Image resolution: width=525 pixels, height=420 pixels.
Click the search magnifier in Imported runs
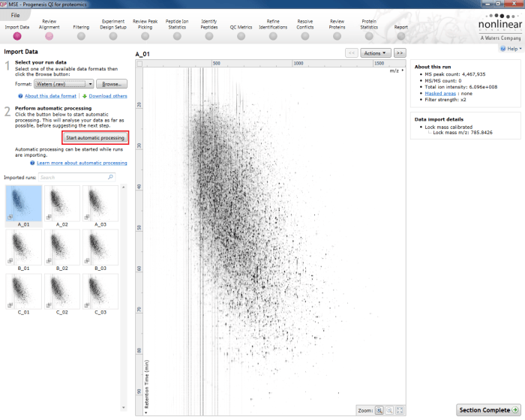(x=110, y=177)
